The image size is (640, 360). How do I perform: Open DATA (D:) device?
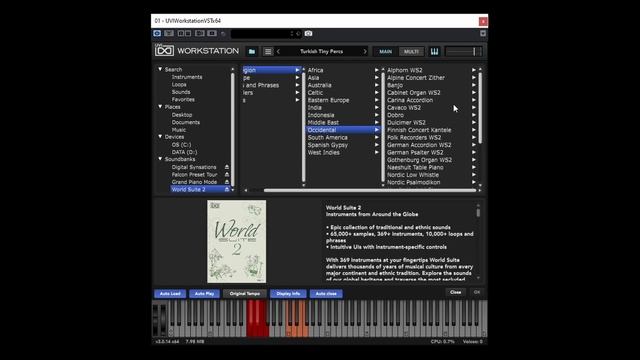point(184,152)
